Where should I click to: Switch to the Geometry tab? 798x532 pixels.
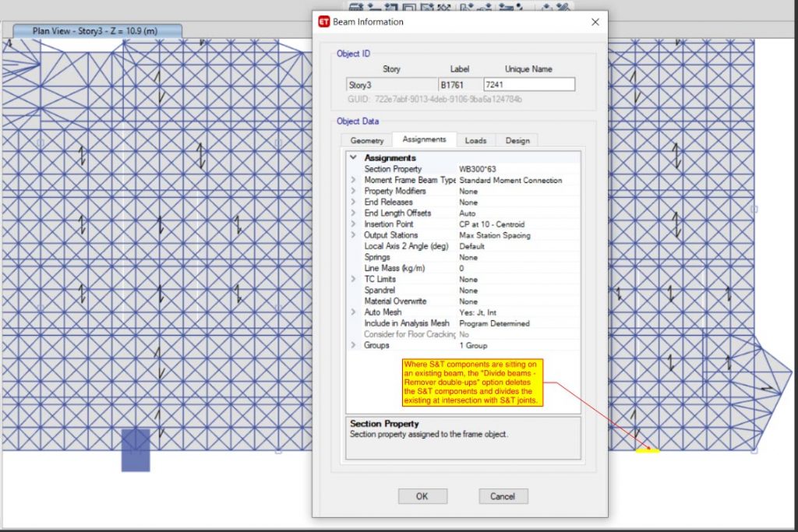pos(366,141)
